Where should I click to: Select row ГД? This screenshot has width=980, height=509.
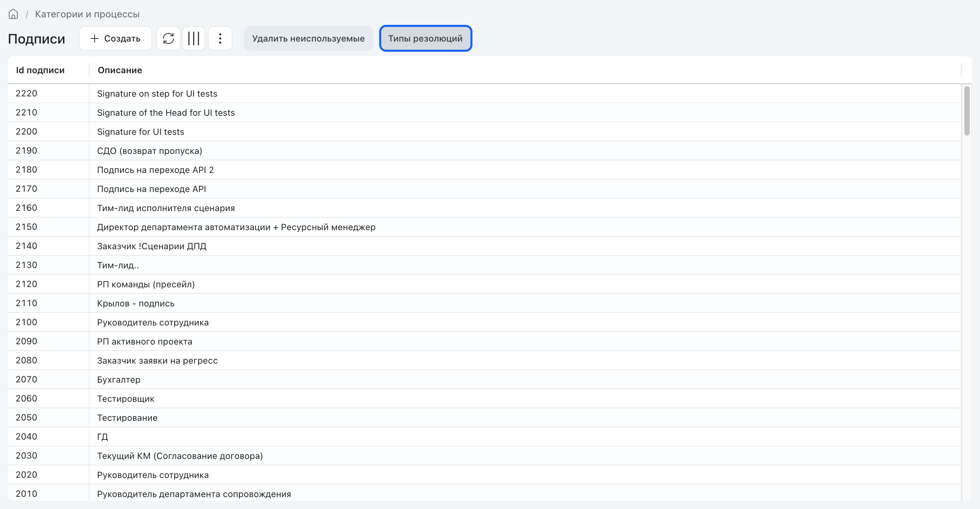(484, 437)
